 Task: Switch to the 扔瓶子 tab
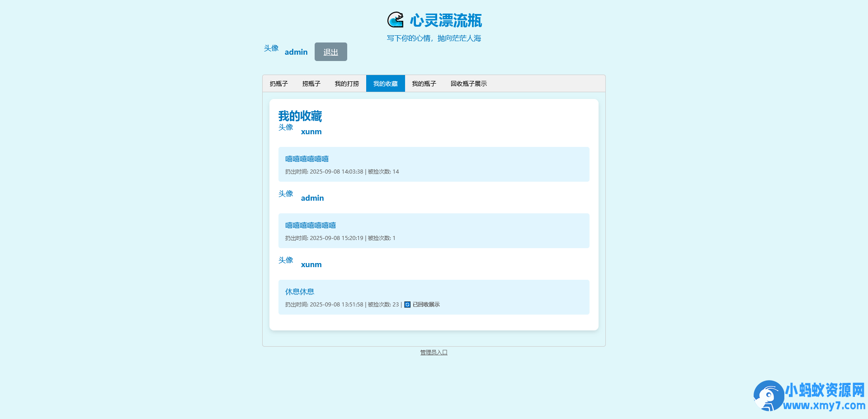pyautogui.click(x=278, y=83)
